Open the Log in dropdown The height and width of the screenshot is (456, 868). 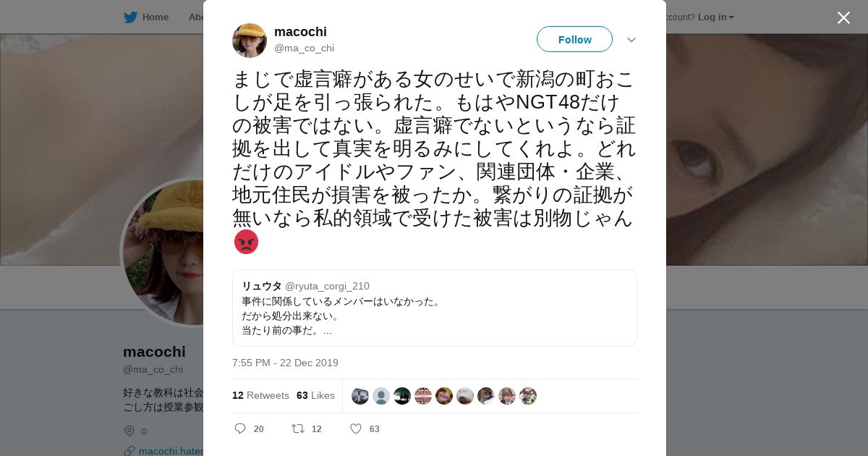point(716,17)
